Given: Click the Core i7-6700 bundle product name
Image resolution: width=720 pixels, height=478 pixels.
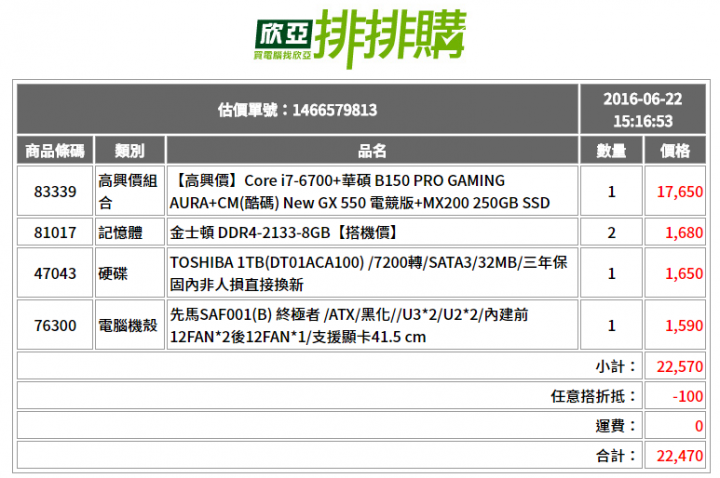Looking at the screenshot, I should point(360,191).
